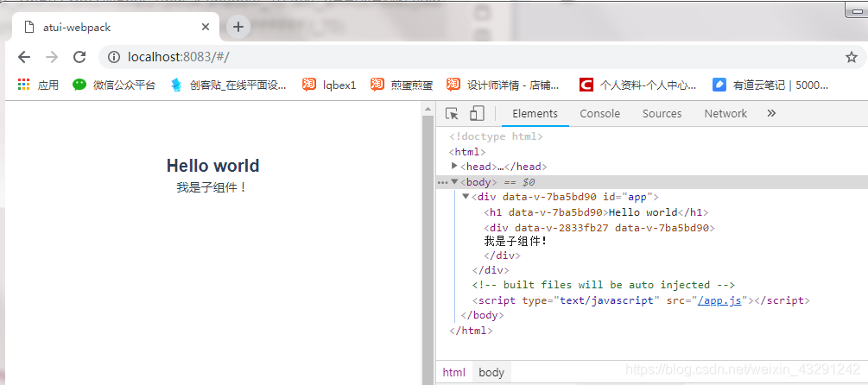The image size is (868, 385).
Task: Activate the DevTools inspect element tool
Action: pyautogui.click(x=452, y=113)
